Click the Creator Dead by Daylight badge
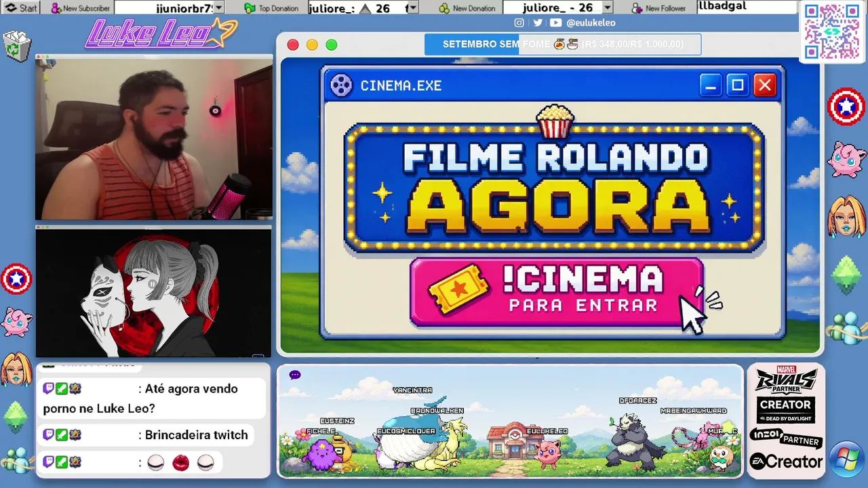Viewport: 868px width, 488px height. pos(786,409)
